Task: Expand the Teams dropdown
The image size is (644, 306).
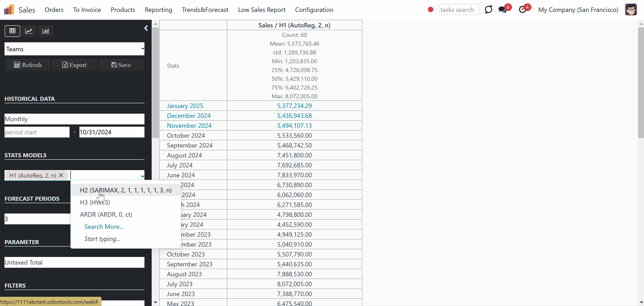Action: point(74,49)
